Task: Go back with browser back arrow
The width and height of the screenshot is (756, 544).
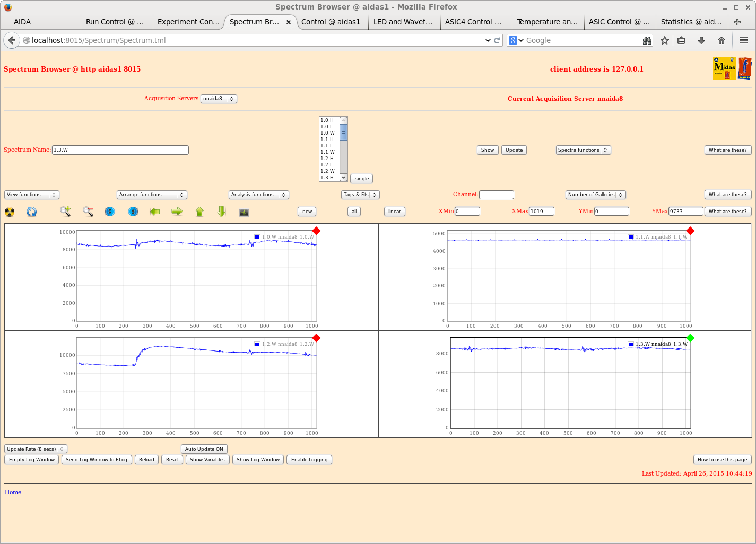Action: [12, 40]
